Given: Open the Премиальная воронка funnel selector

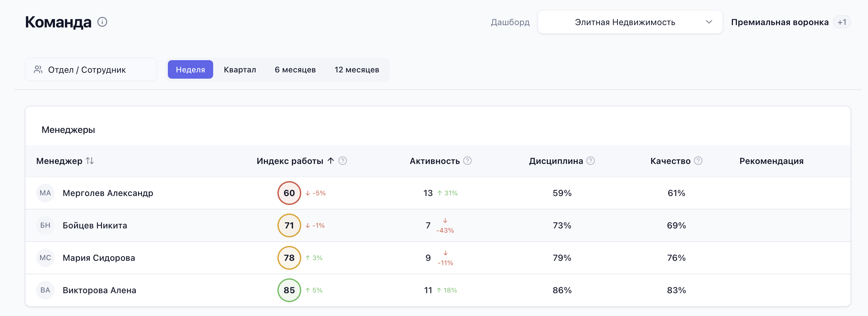Looking at the screenshot, I should [779, 22].
